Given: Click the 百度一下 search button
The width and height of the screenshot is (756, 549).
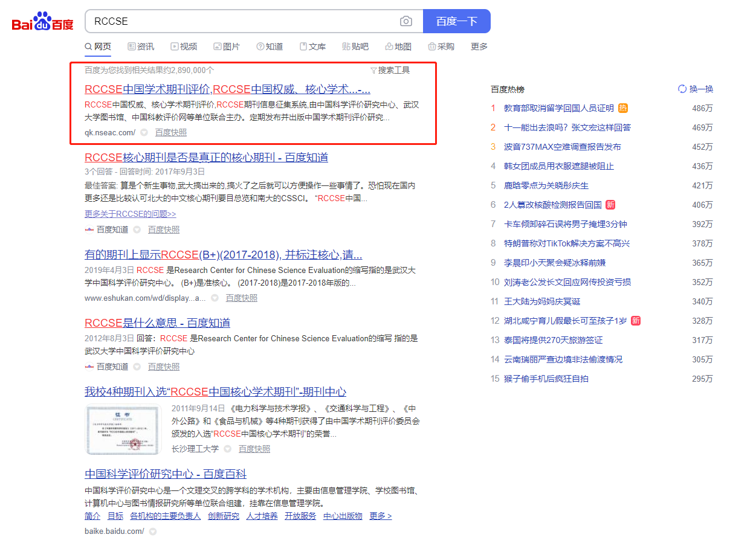Looking at the screenshot, I should click(457, 21).
